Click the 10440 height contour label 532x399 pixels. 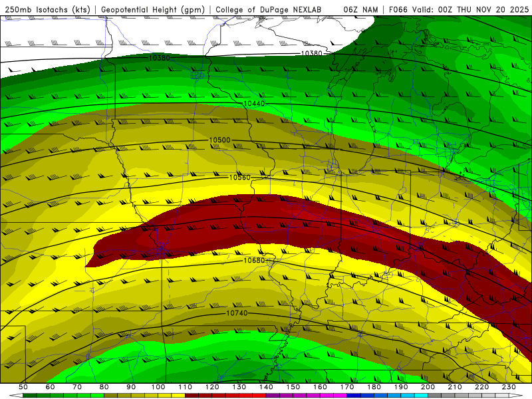[x=254, y=103]
